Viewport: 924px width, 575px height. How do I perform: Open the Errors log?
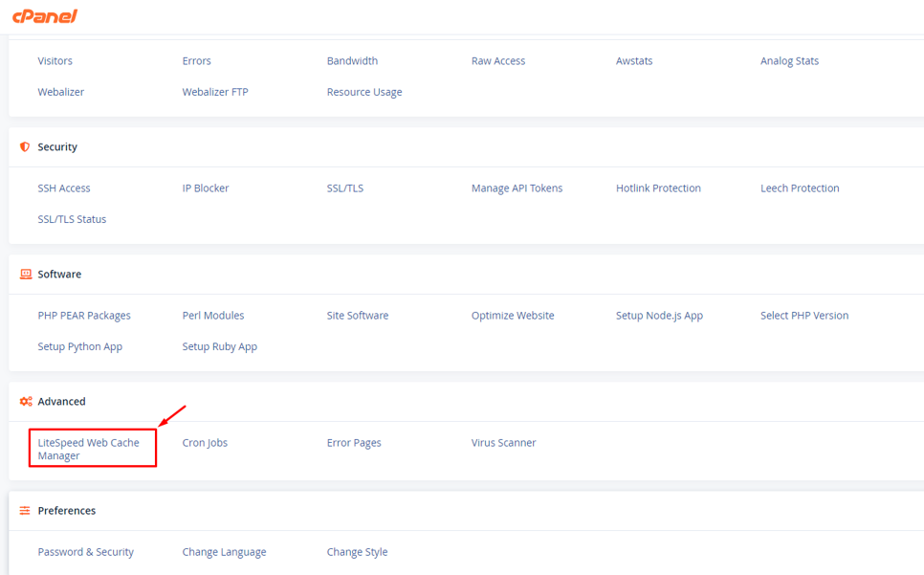[x=196, y=60]
